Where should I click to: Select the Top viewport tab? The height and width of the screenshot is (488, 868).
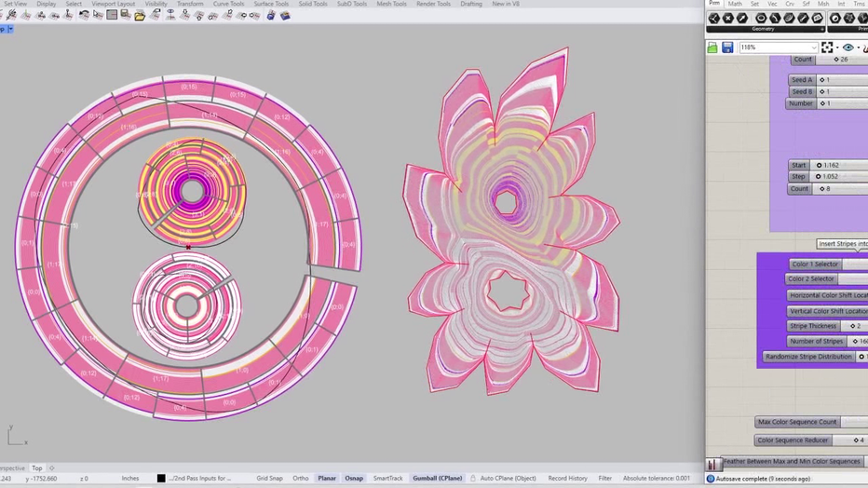pos(37,468)
